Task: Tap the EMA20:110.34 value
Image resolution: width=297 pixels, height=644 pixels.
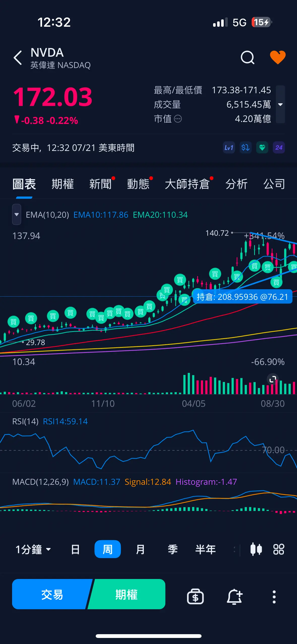Action: pos(160,215)
